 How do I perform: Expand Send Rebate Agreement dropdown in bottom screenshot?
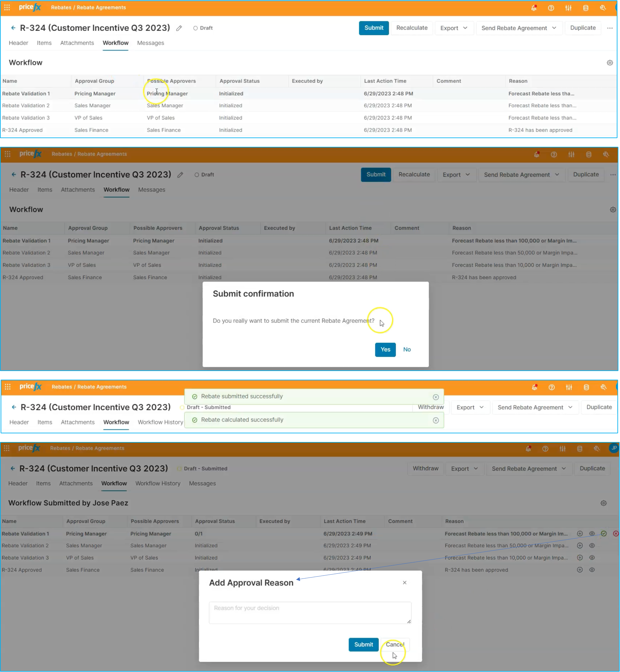point(529,469)
